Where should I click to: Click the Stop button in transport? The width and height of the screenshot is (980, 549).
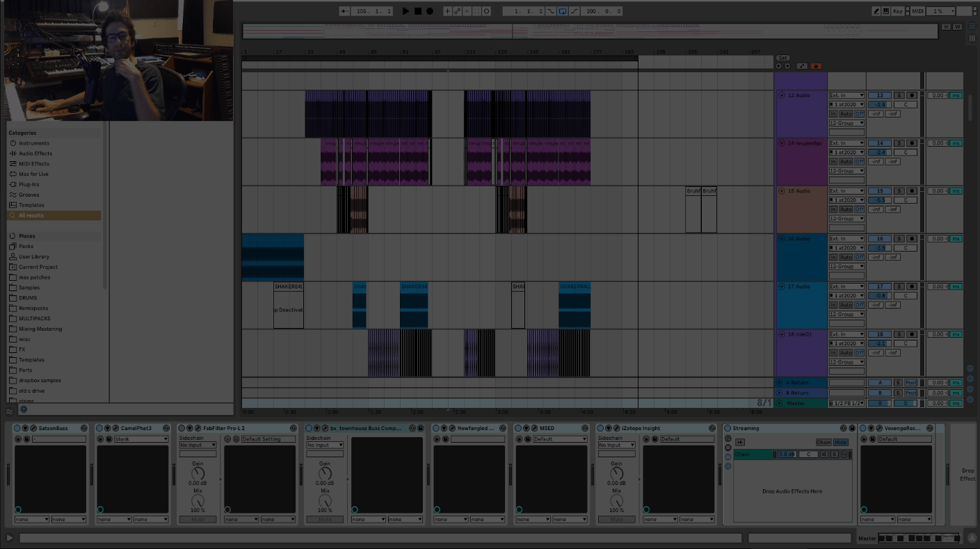418,11
